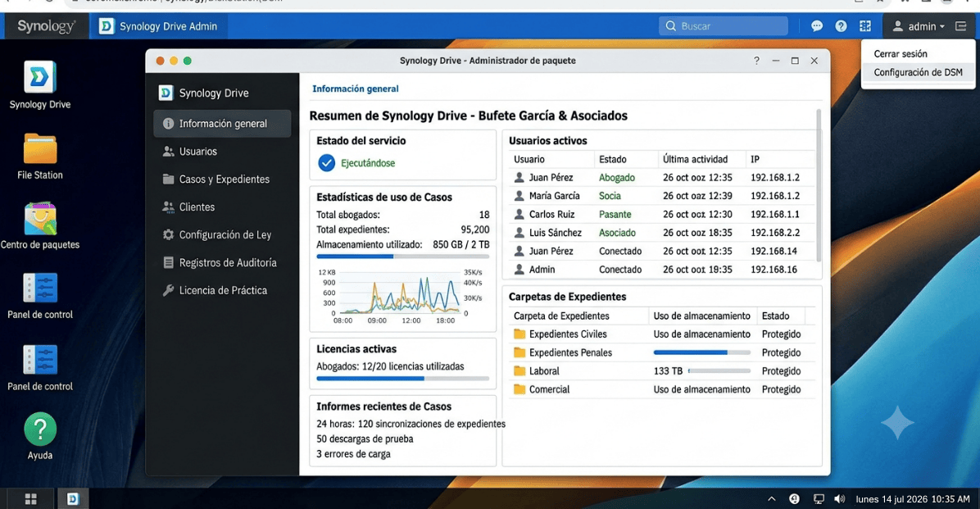This screenshot has width=980, height=509.
Task: Click the volume speaker tray icon
Action: point(839,498)
